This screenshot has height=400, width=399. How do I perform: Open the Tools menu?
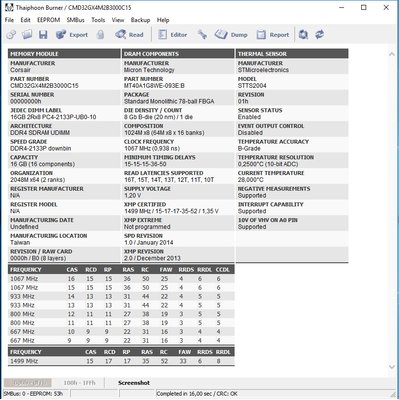[98, 20]
